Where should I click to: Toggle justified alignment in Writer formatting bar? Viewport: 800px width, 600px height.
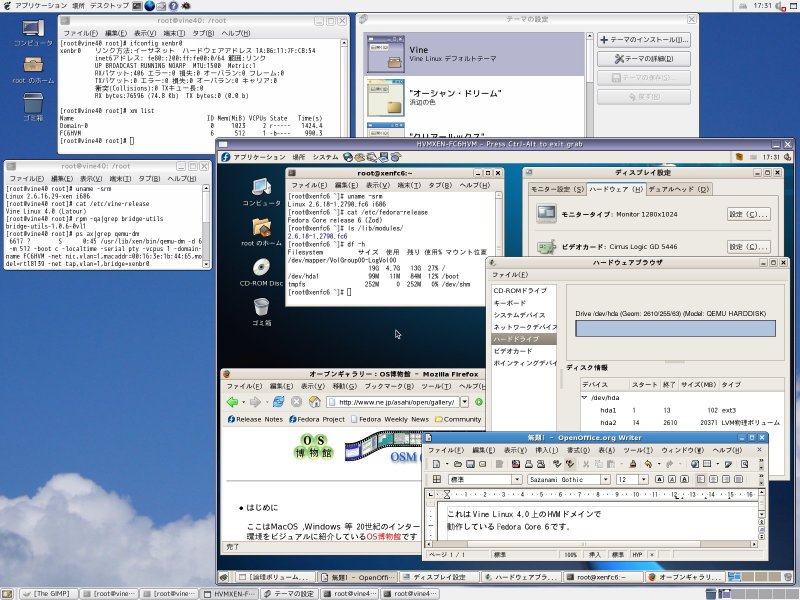pyautogui.click(x=738, y=480)
